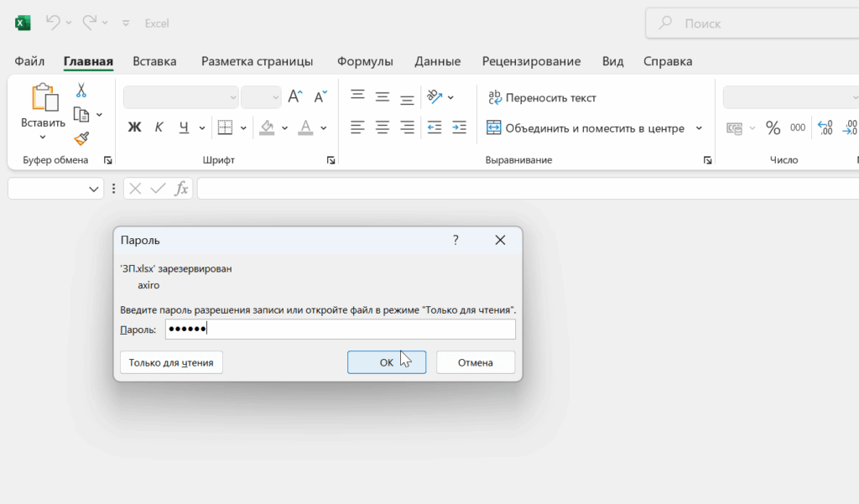Click the Increase Font Size icon

(294, 97)
